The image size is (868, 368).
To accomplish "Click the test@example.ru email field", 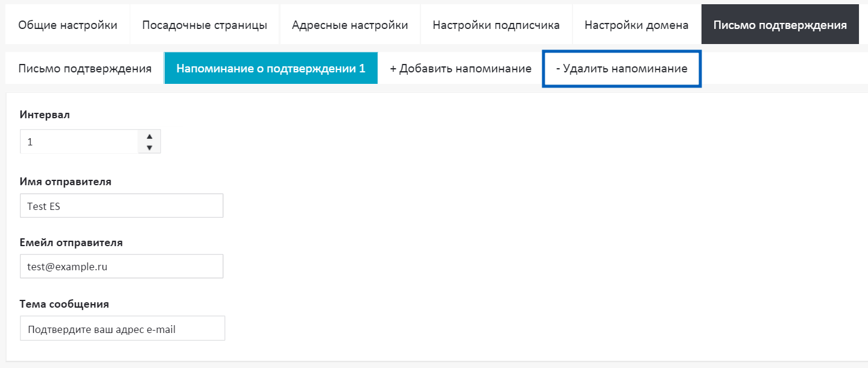I will [121, 266].
